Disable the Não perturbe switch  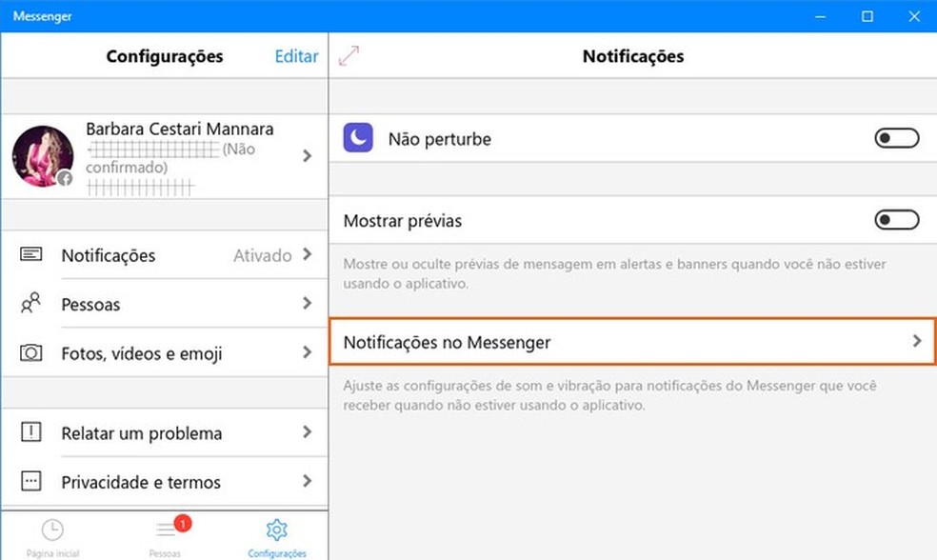click(x=896, y=137)
